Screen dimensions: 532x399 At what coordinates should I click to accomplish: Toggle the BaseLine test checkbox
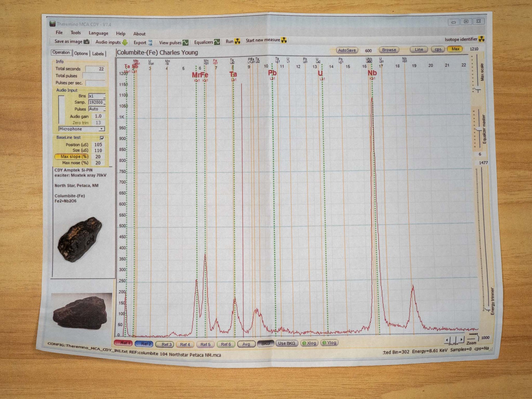click(102, 138)
